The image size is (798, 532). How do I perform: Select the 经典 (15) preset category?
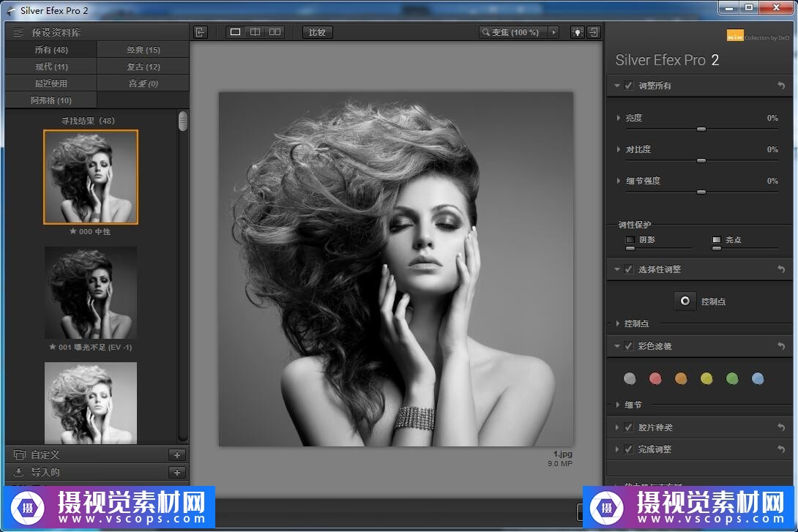click(143, 50)
